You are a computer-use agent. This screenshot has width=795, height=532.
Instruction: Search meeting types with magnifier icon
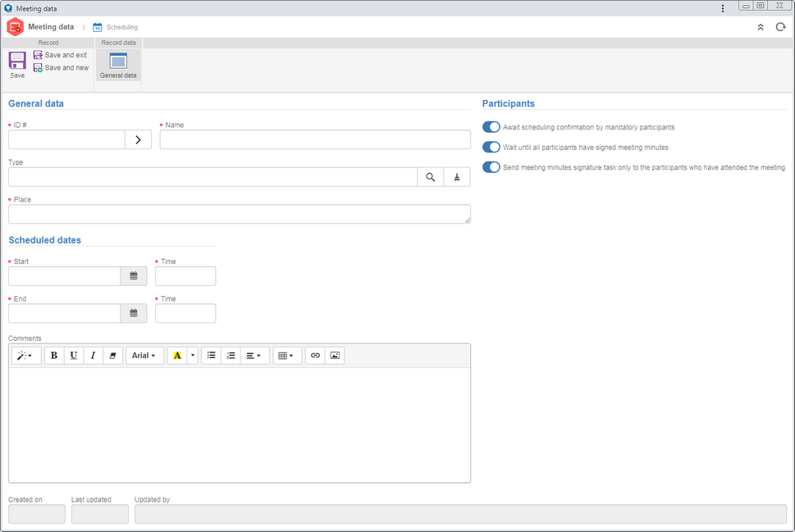coord(431,177)
